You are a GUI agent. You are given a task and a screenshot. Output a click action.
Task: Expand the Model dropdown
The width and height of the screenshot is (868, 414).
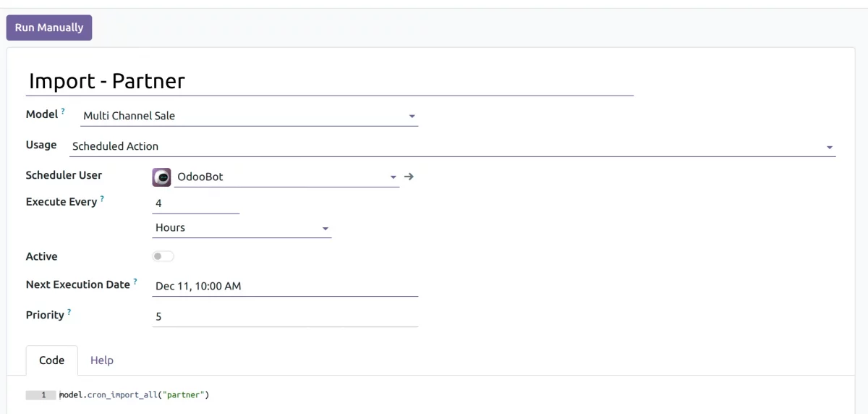point(412,116)
